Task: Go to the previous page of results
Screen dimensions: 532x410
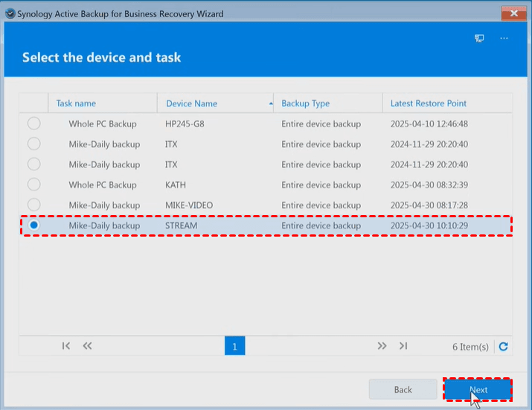Action: 87,346
